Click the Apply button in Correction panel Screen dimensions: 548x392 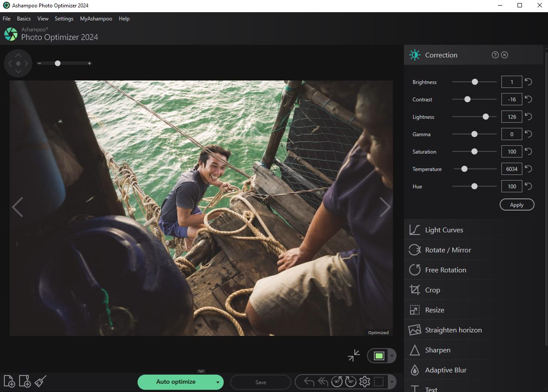coord(517,204)
